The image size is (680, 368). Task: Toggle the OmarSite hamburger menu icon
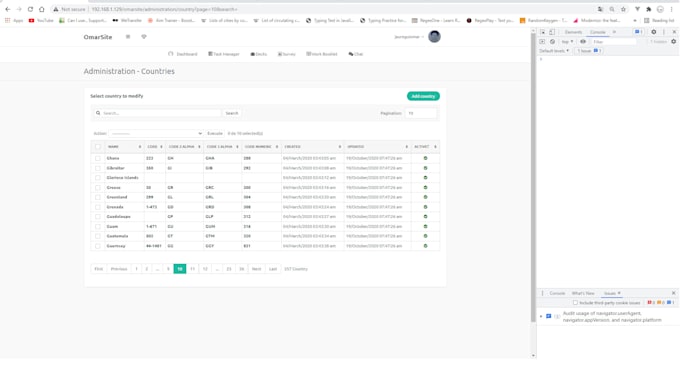[x=128, y=37]
